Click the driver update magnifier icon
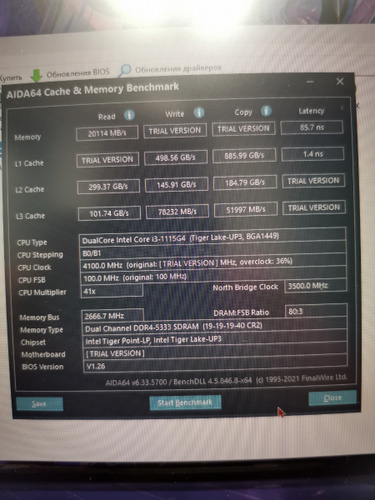 coord(125,70)
